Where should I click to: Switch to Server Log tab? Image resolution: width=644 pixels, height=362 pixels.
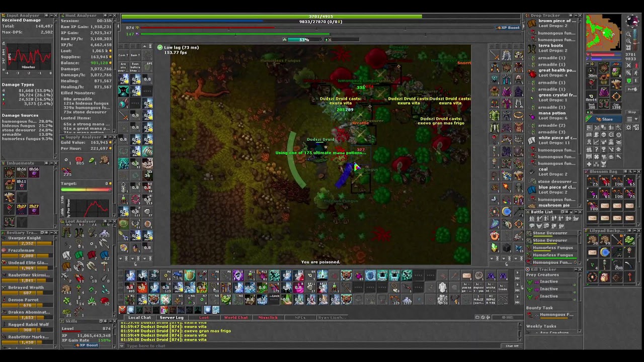click(172, 318)
